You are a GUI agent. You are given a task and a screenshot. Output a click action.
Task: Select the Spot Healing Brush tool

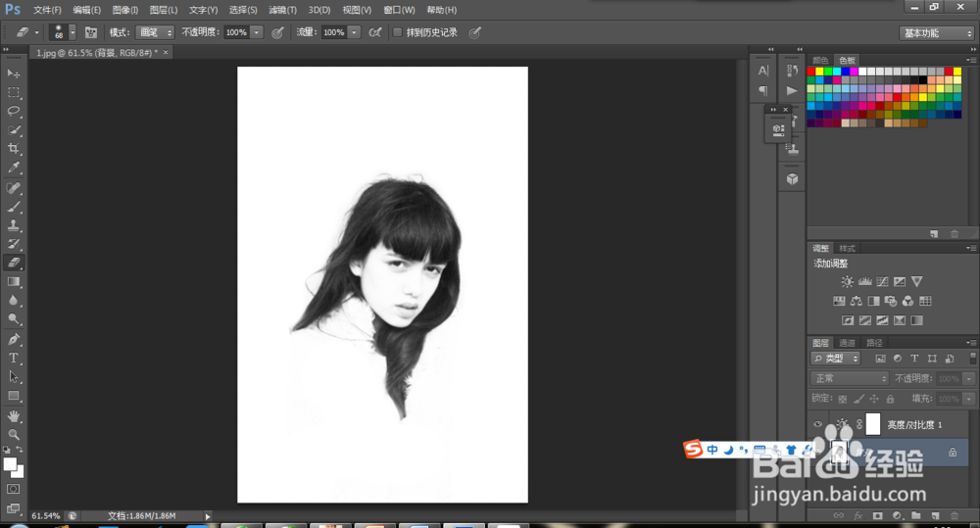coord(13,188)
